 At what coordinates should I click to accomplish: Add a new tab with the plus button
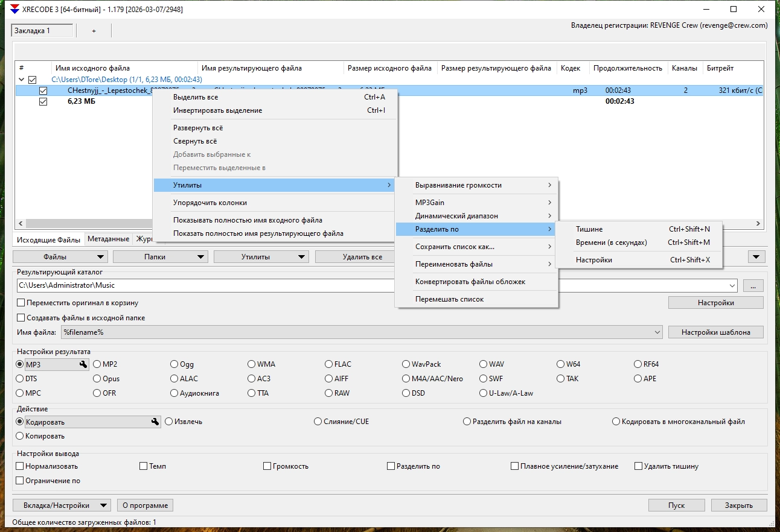tap(94, 31)
